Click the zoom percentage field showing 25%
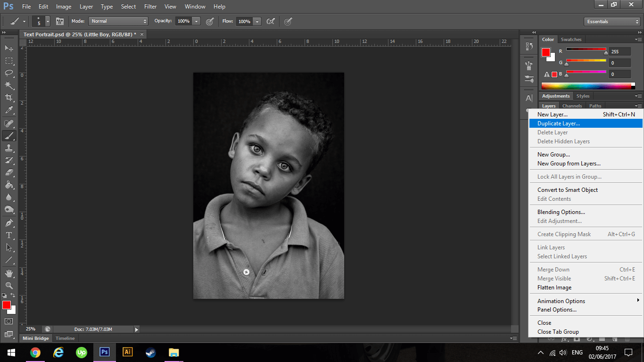 tap(31, 329)
